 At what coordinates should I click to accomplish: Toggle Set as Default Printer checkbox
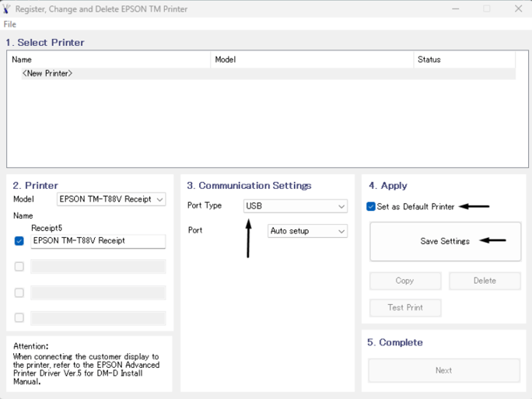click(371, 207)
